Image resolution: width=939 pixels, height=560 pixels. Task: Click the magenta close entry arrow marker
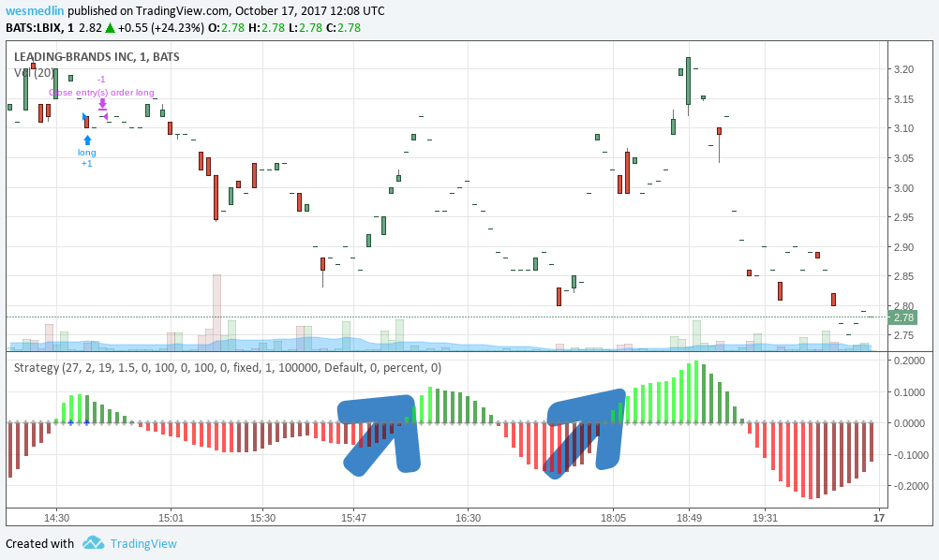click(102, 105)
